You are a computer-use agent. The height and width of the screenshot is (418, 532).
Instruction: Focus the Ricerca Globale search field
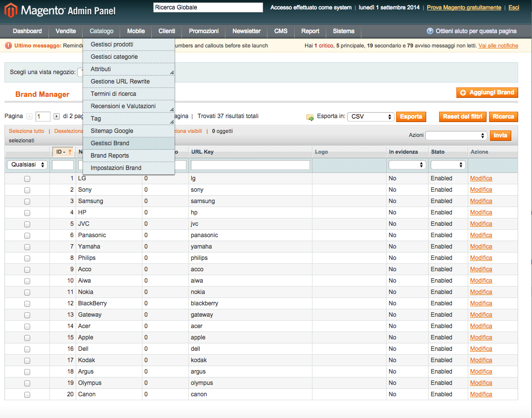[x=208, y=7]
